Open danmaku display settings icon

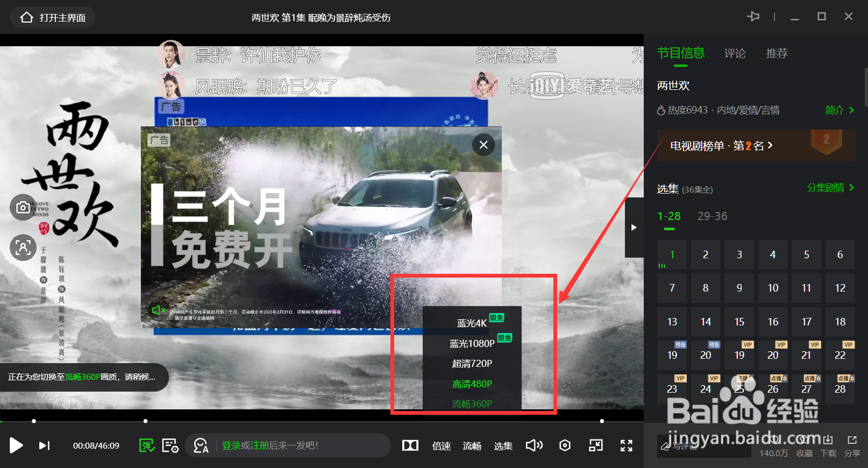tap(170, 445)
